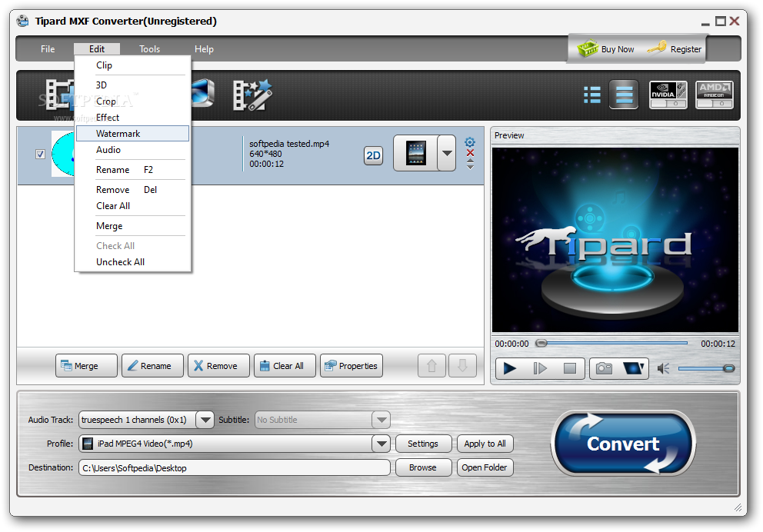Screen dimensions: 763x532
Task: Click the iPad profile device icon
Action: [415, 153]
